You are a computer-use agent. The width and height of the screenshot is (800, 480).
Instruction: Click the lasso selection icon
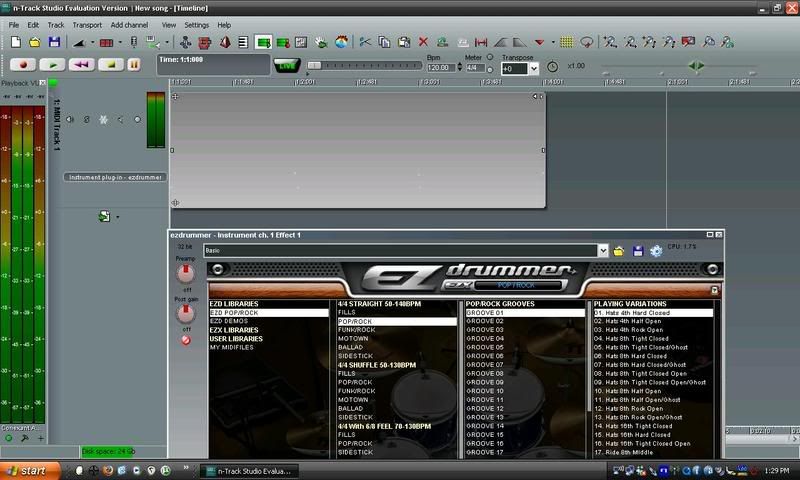click(587, 42)
